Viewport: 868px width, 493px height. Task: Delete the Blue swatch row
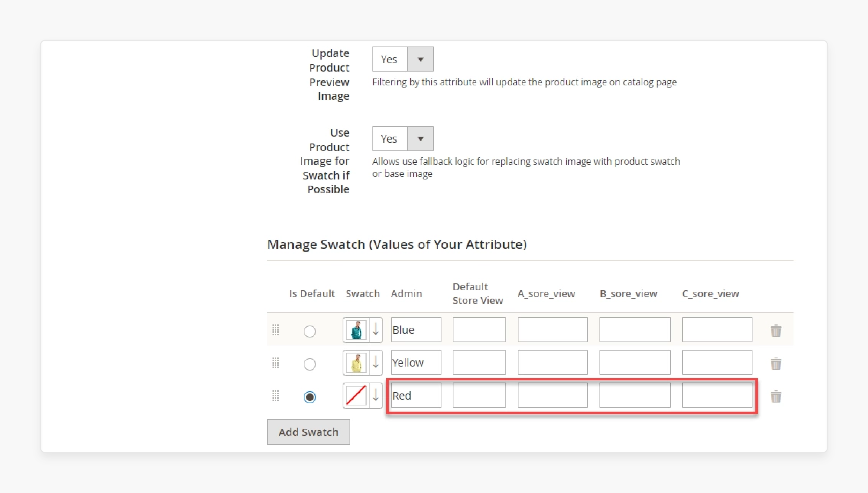[776, 330]
